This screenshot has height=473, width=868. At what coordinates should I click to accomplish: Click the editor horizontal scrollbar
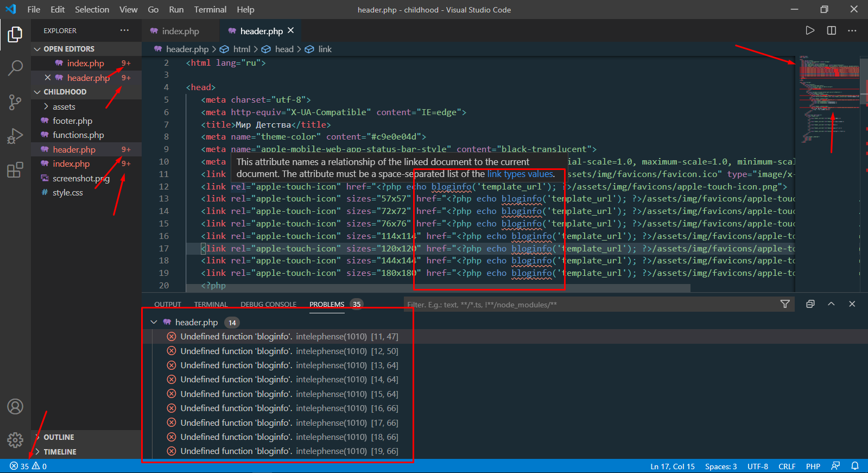pyautogui.click(x=438, y=288)
